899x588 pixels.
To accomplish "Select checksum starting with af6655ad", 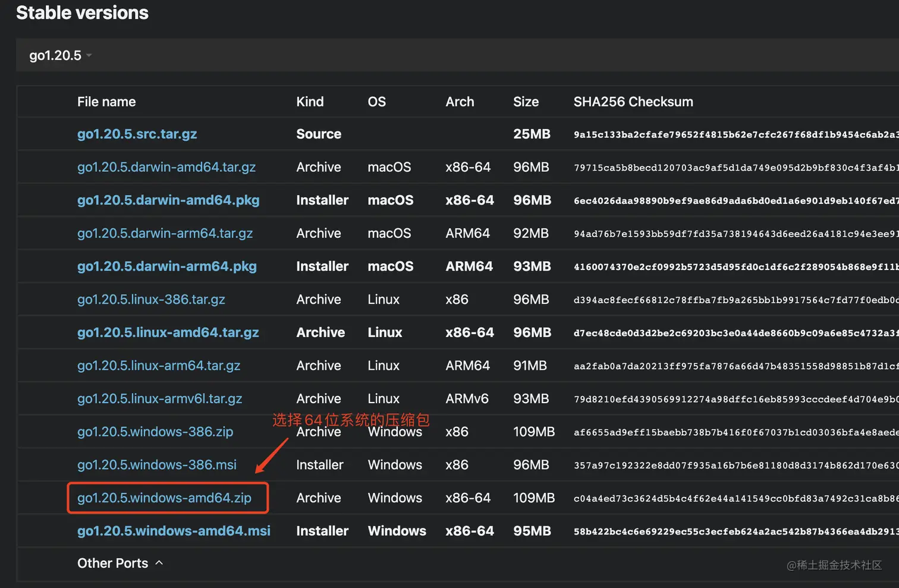I will [x=736, y=432].
